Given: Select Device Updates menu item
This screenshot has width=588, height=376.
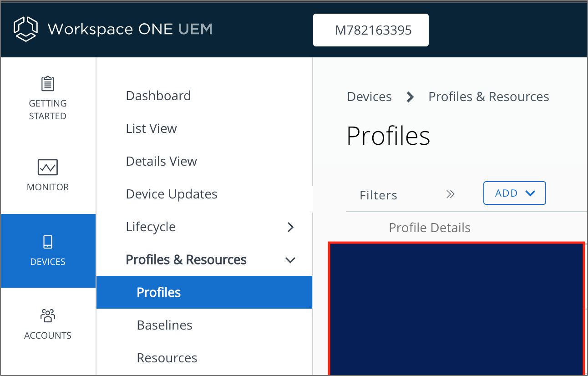Looking at the screenshot, I should click(172, 194).
